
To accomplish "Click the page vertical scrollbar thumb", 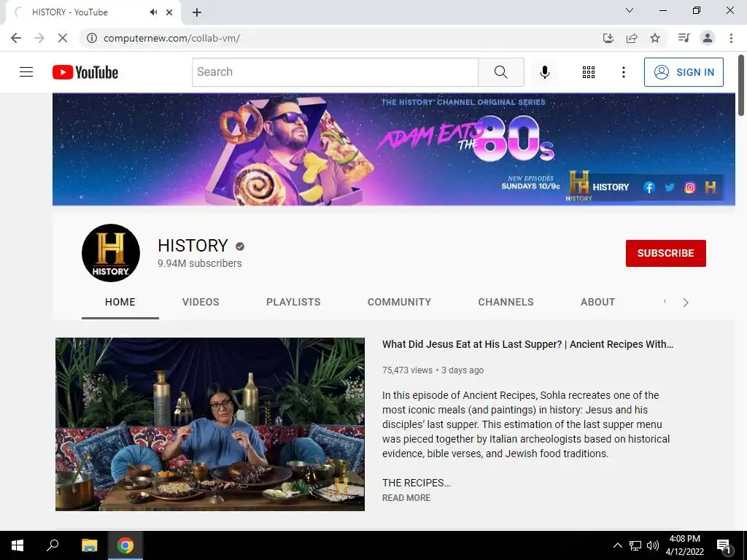I will coord(741,85).
